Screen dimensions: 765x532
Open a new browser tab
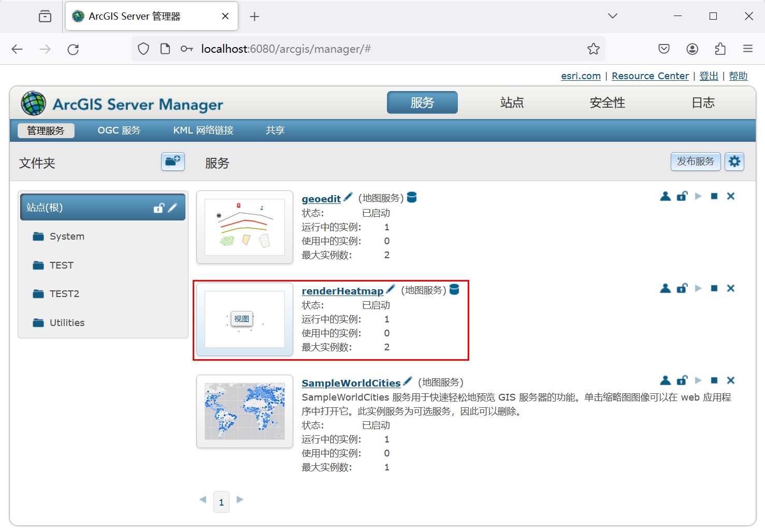254,17
